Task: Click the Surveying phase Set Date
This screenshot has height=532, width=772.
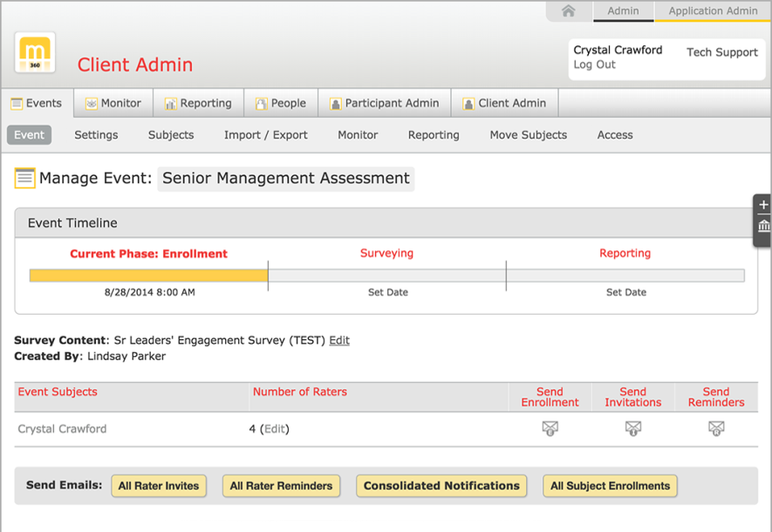Action: pos(387,292)
